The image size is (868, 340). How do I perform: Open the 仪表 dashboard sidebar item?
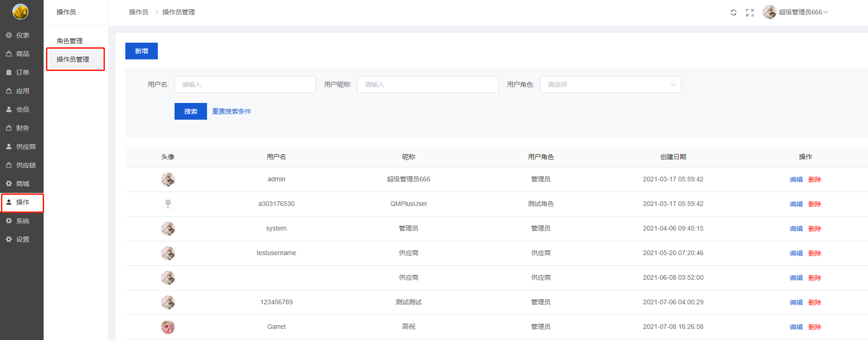click(x=22, y=35)
